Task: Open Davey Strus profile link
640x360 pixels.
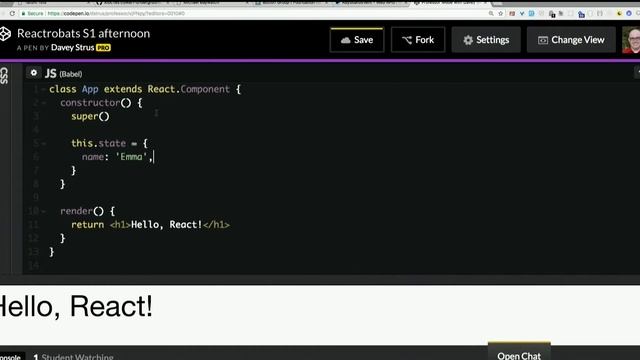Action: coord(72,47)
